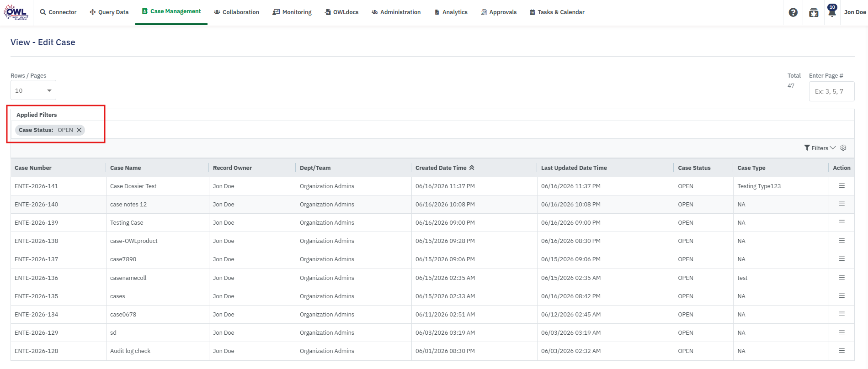The width and height of the screenshot is (868, 369).
Task: Select case number ENTE-2026-138
Action: coord(37,241)
